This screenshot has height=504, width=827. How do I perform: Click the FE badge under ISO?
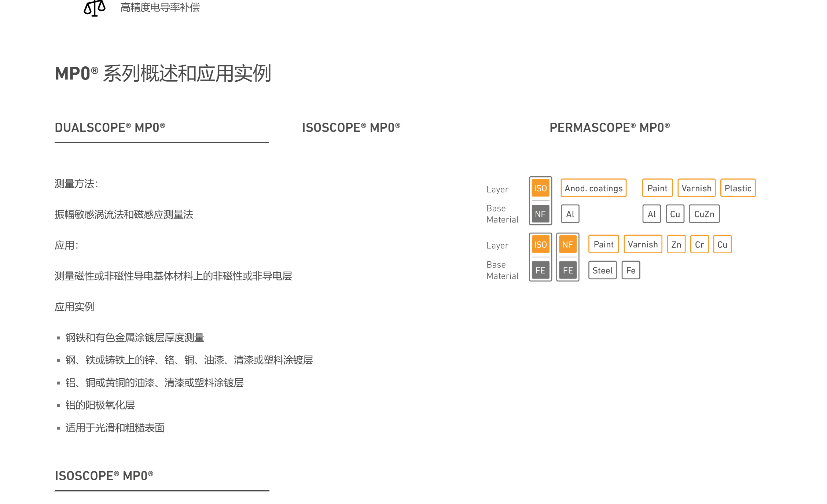[x=540, y=271]
